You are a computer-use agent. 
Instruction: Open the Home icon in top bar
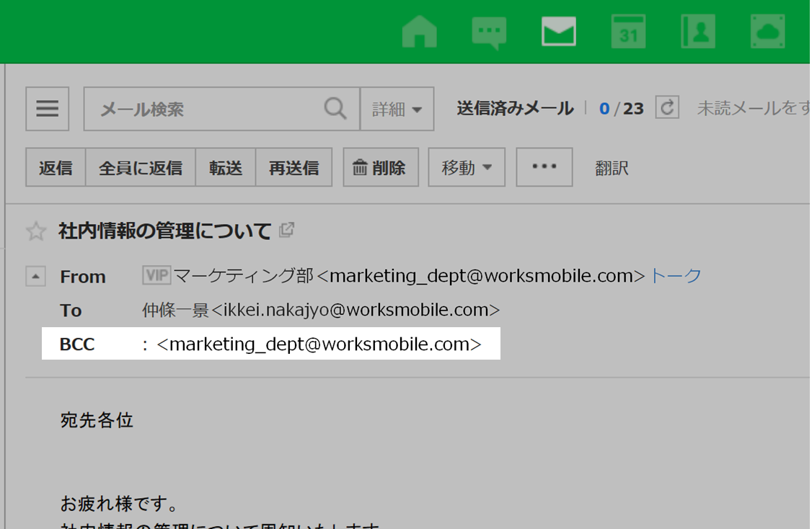420,32
